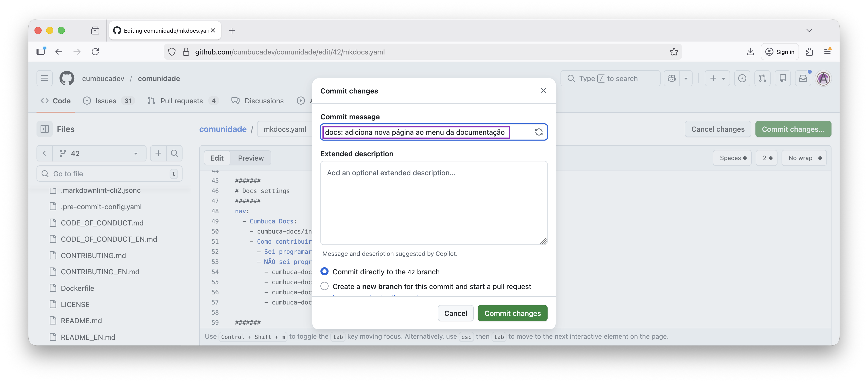Change indent mode Spaces dropdown
This screenshot has width=868, height=383.
733,158
